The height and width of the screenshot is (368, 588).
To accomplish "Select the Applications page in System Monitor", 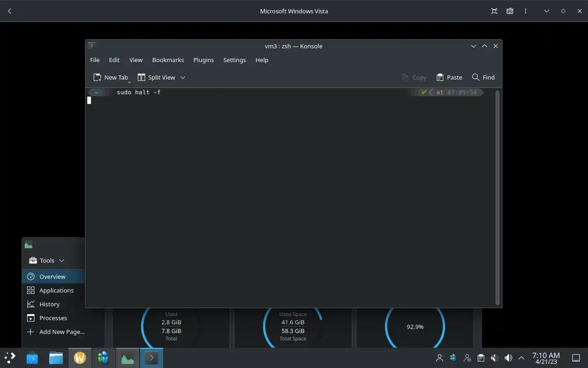I will (x=53, y=290).
